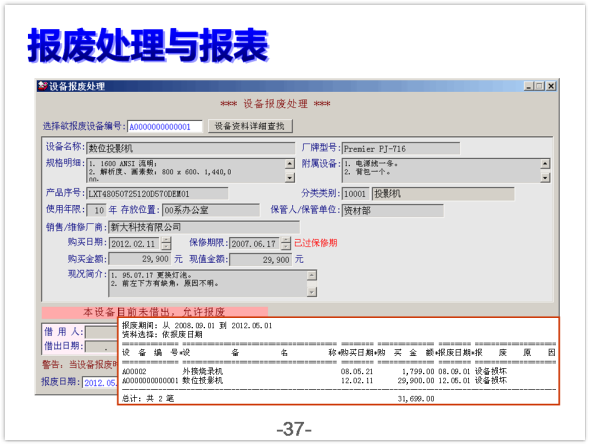
Task: Click the 保管人/保管单位 field 资材部
Action: coord(392,211)
